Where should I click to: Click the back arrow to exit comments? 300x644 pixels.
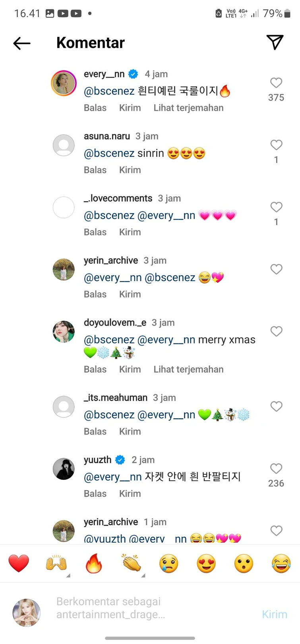click(22, 43)
